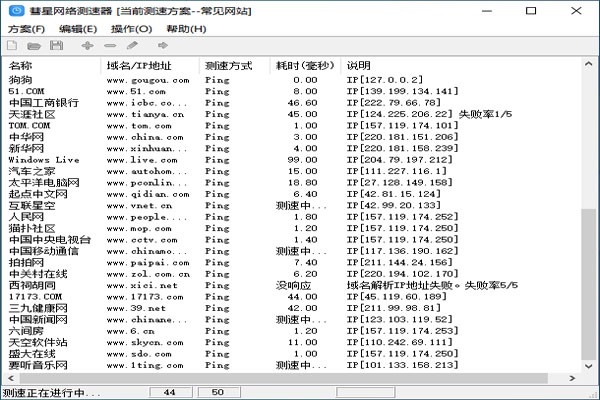Screen dimensions: 600x400
Task: Click the horizontal scrollbar left arrow
Action: 11,378
